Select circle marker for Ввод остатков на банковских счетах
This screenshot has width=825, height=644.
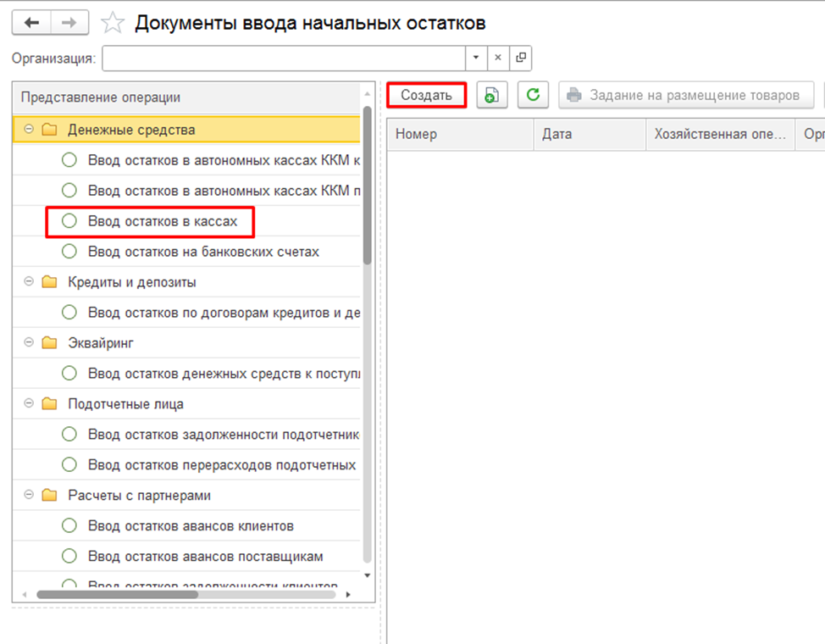69,252
